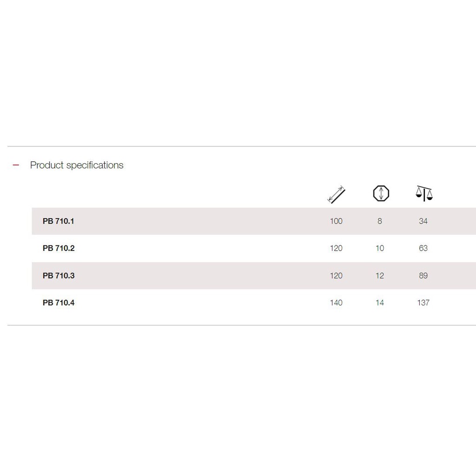Click diameter value 10 for PB 710.2
476x476 pixels.
pos(380,248)
